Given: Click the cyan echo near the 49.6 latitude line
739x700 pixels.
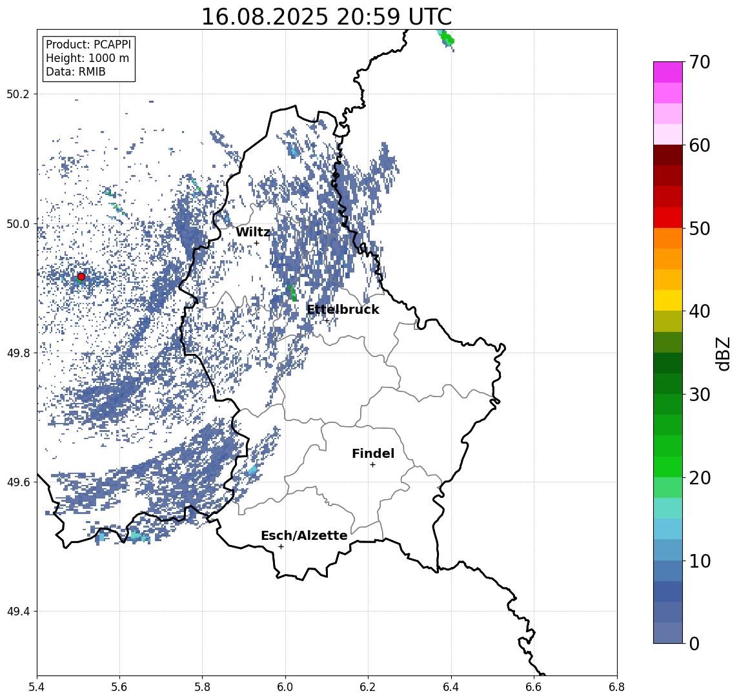Looking at the screenshot, I should (x=252, y=470).
